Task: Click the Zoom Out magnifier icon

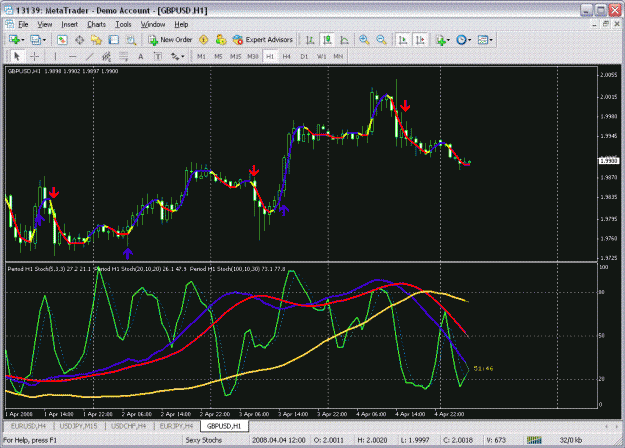Action: coord(381,40)
